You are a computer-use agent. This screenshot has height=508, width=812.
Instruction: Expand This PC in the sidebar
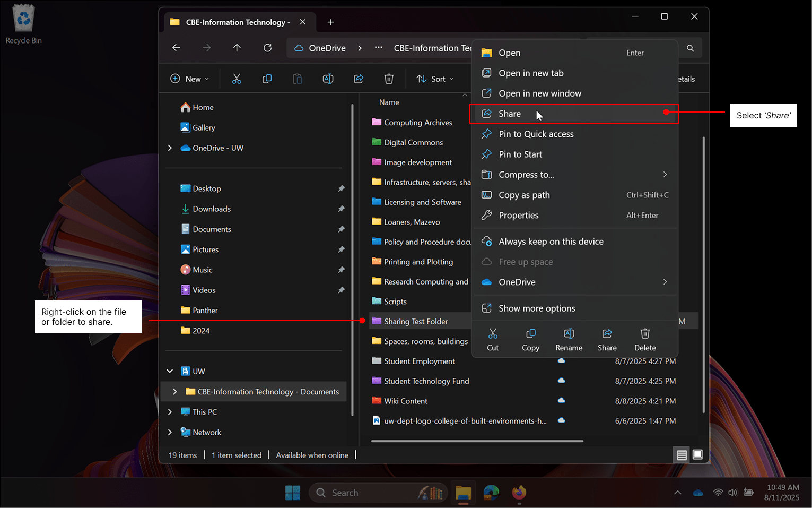170,411
